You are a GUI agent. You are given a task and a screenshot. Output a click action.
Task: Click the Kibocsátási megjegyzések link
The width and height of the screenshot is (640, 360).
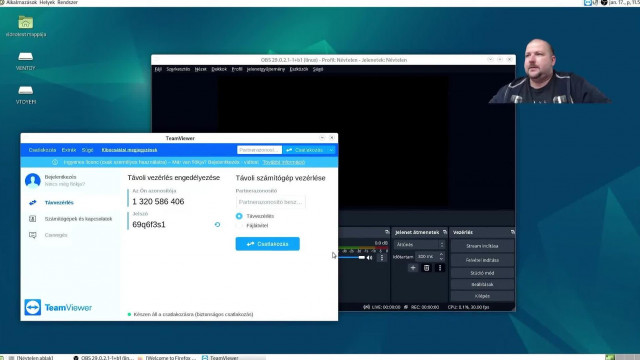point(129,150)
